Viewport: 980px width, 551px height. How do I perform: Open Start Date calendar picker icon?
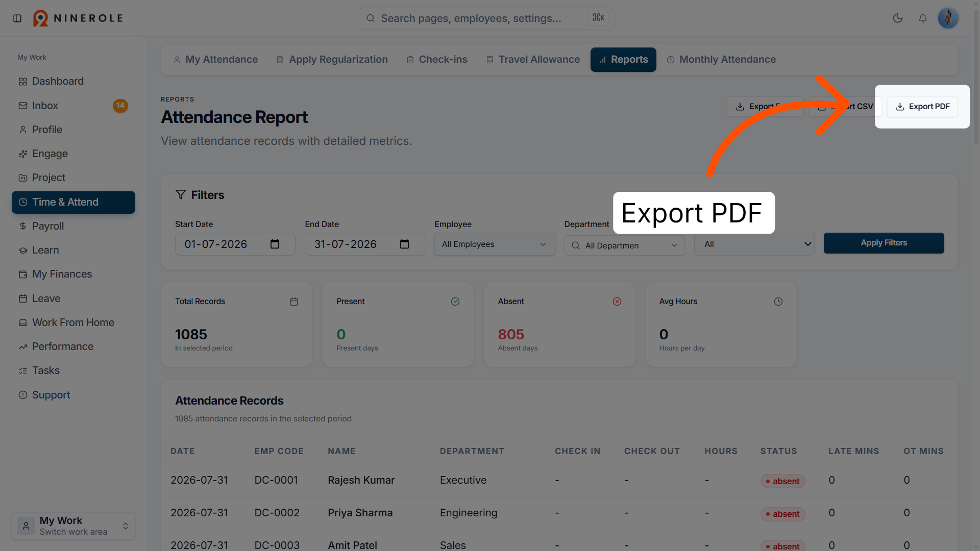coord(275,244)
